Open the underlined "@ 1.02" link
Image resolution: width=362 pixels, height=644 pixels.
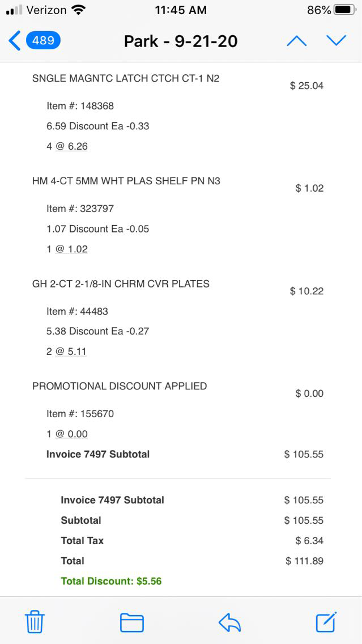pyautogui.click(x=71, y=249)
